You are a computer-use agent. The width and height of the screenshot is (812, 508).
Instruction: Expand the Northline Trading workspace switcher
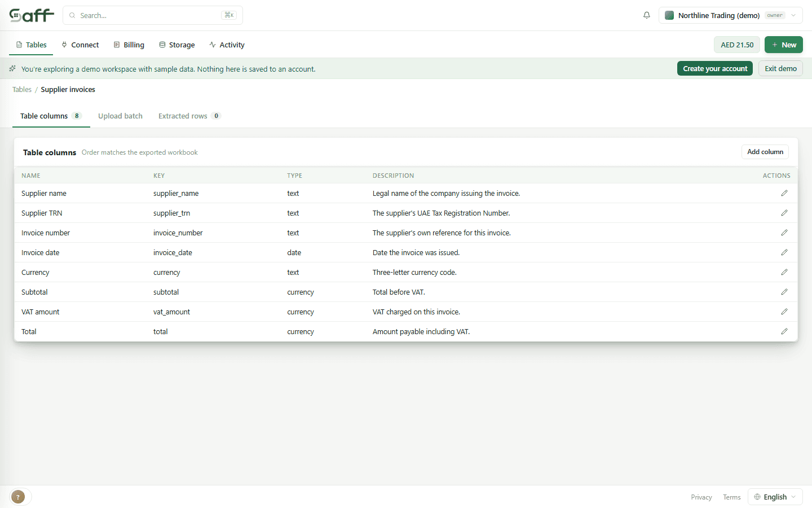pyautogui.click(x=731, y=15)
